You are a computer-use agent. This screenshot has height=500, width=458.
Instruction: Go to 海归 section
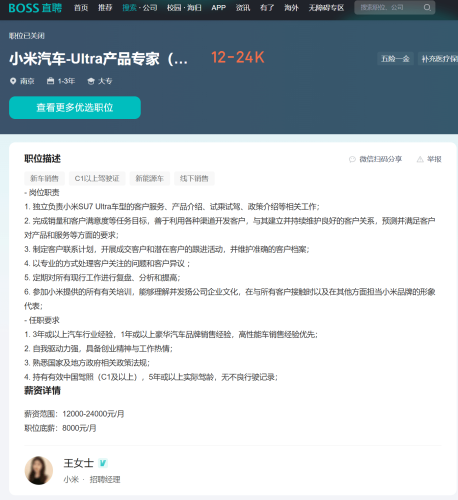click(x=194, y=8)
